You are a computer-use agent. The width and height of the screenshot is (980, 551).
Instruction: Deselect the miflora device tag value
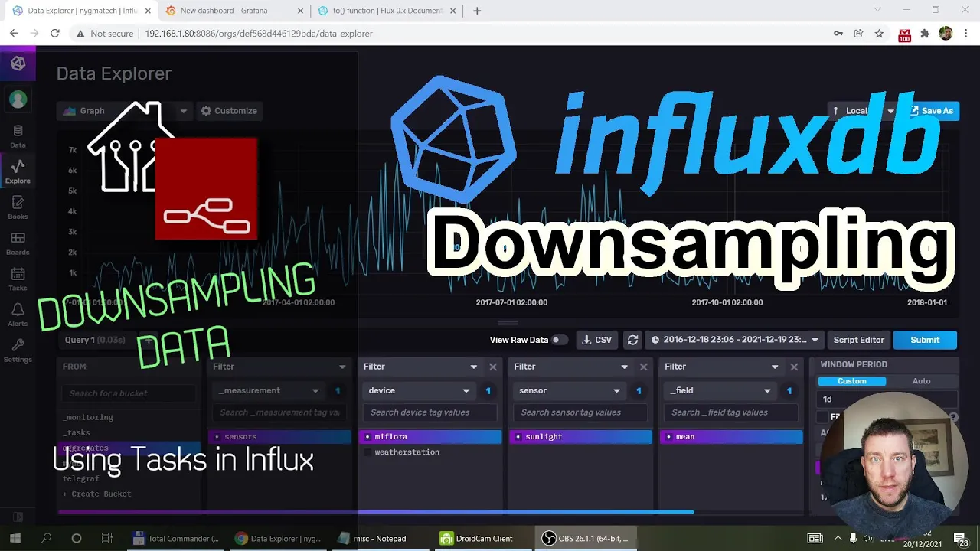click(x=430, y=436)
